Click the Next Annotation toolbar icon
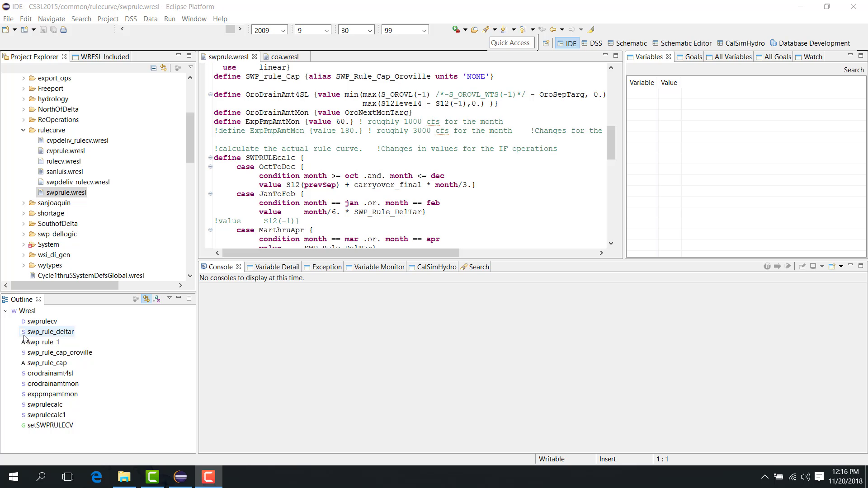This screenshot has width=868, height=488. [x=504, y=30]
